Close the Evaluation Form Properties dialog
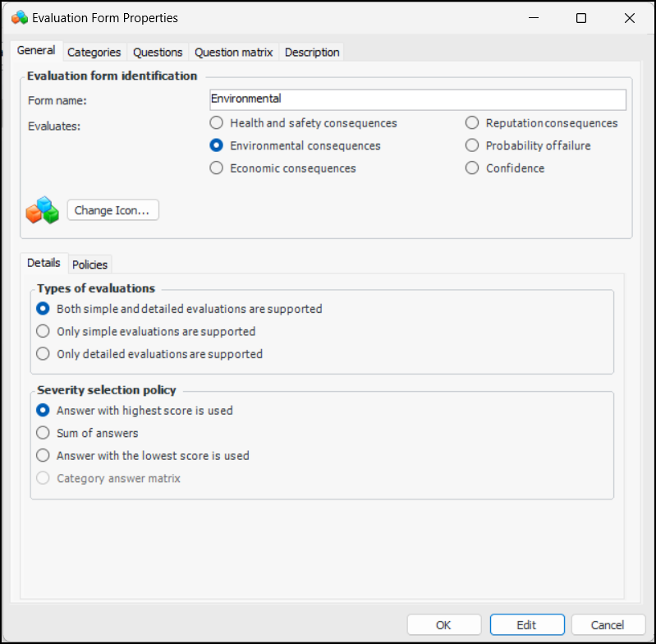The height and width of the screenshot is (644, 656). 629,18
